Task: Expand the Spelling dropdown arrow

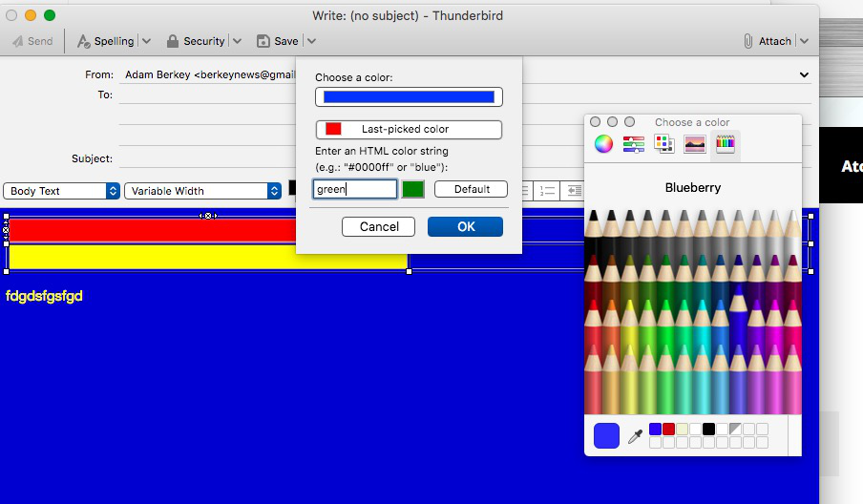Action: (146, 41)
